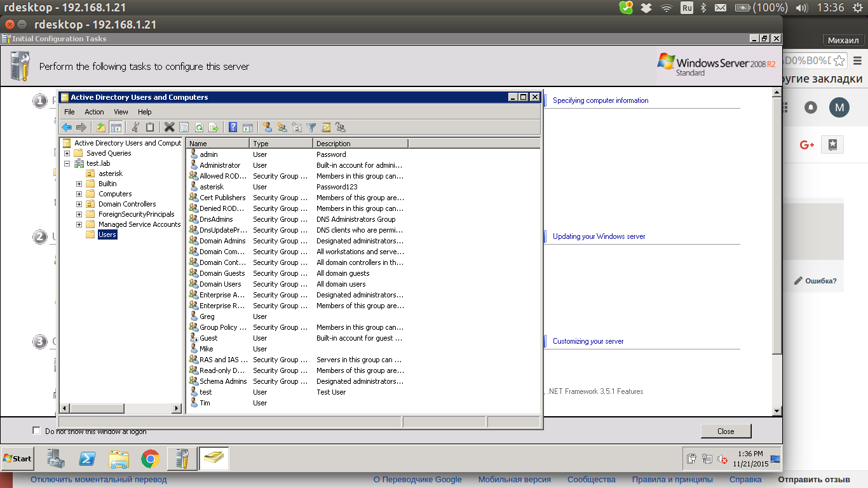
Task: Open the View menu
Action: [121, 112]
